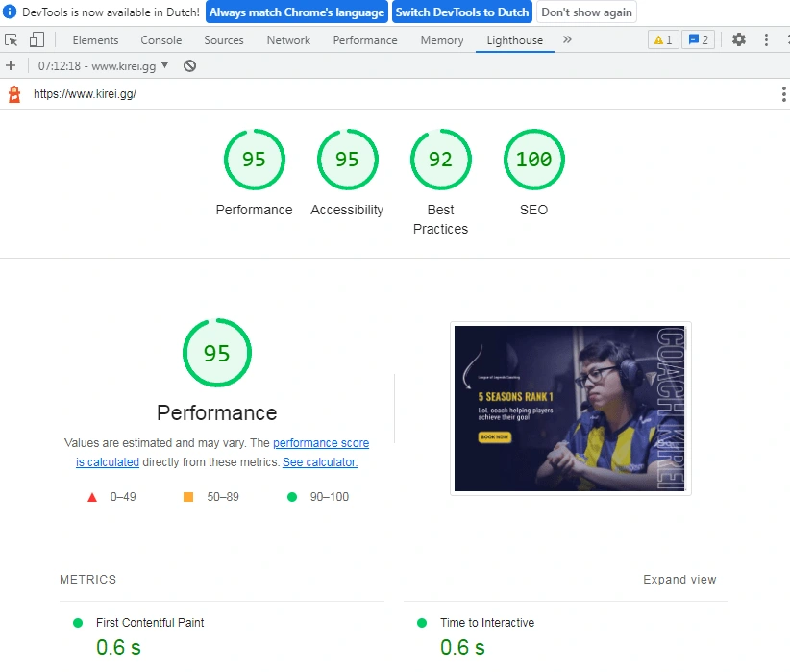Switch to the Memory tab

[442, 40]
